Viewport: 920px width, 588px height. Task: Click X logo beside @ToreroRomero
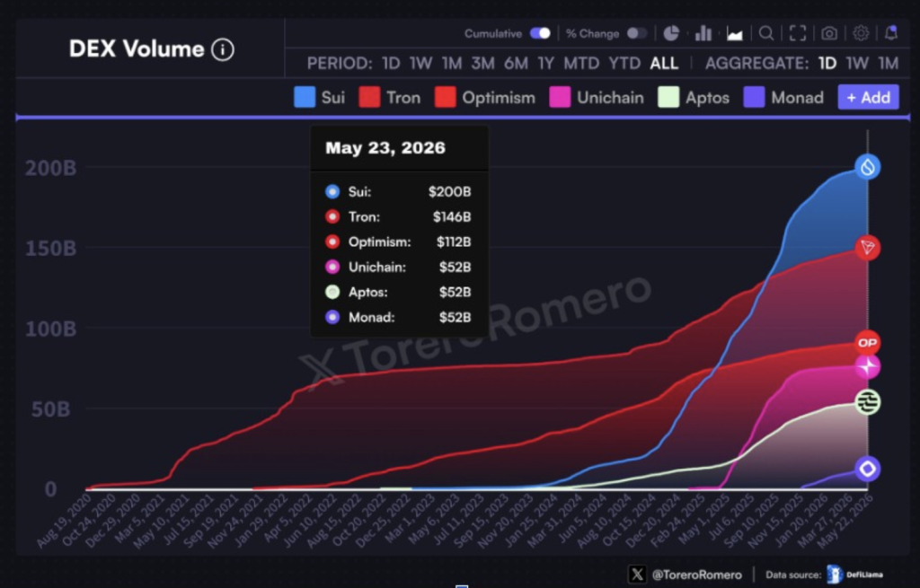click(637, 575)
